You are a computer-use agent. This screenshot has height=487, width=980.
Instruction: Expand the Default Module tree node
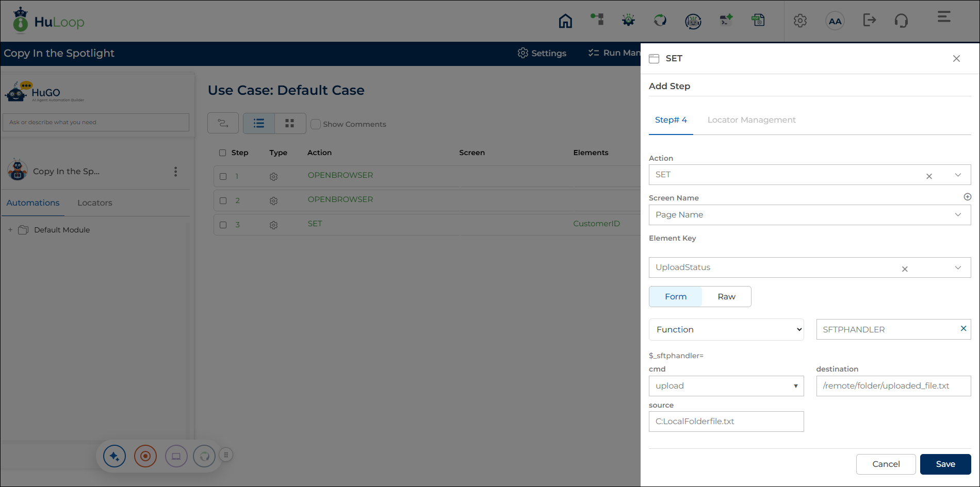[x=10, y=230]
